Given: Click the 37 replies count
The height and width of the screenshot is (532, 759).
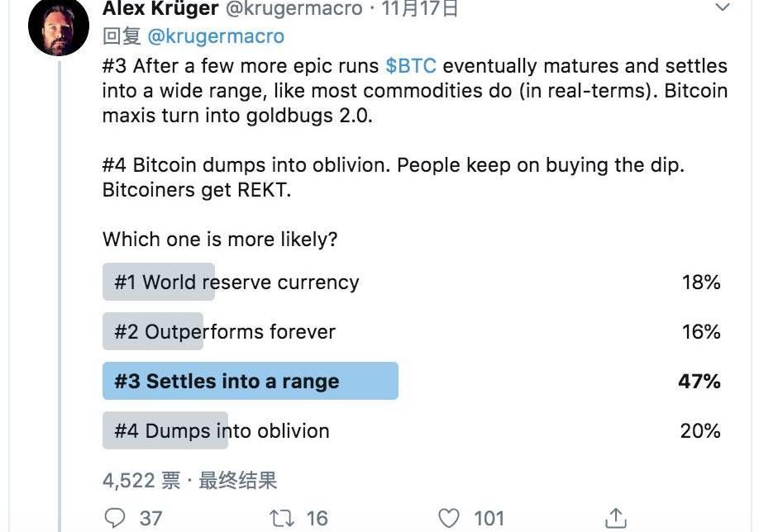Looking at the screenshot, I should (x=150, y=518).
